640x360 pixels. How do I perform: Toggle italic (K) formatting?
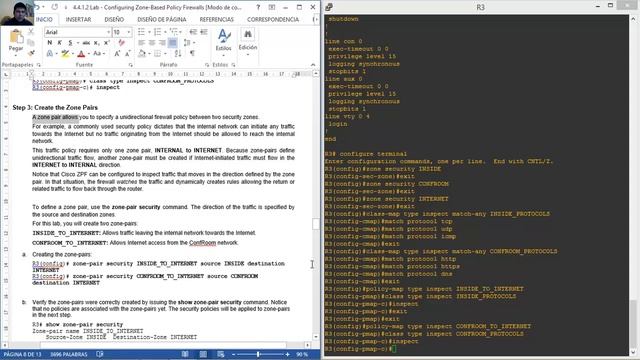point(60,42)
